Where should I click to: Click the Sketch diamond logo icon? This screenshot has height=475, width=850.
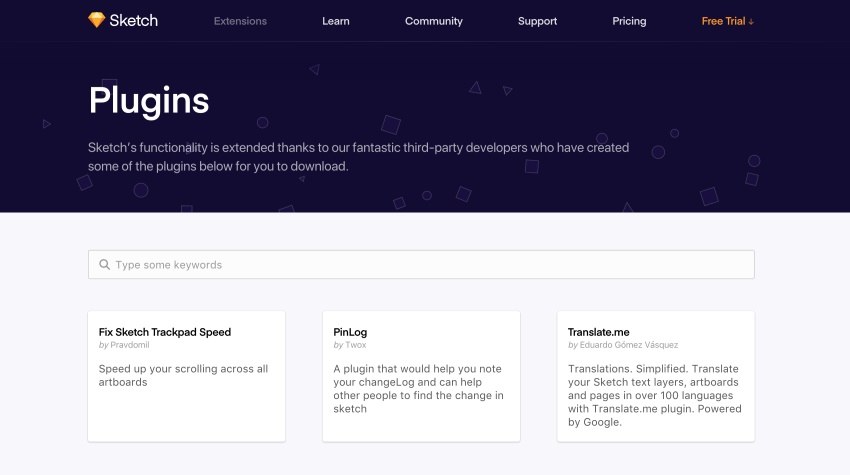click(x=96, y=20)
